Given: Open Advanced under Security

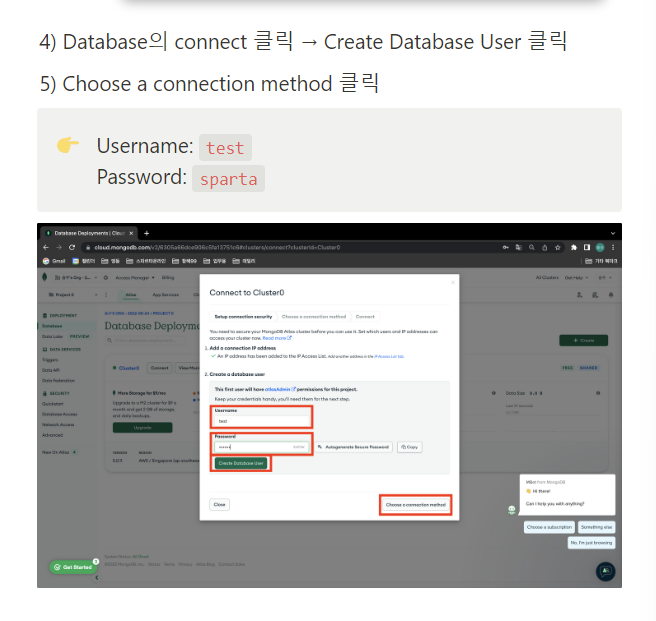Looking at the screenshot, I should point(52,435).
